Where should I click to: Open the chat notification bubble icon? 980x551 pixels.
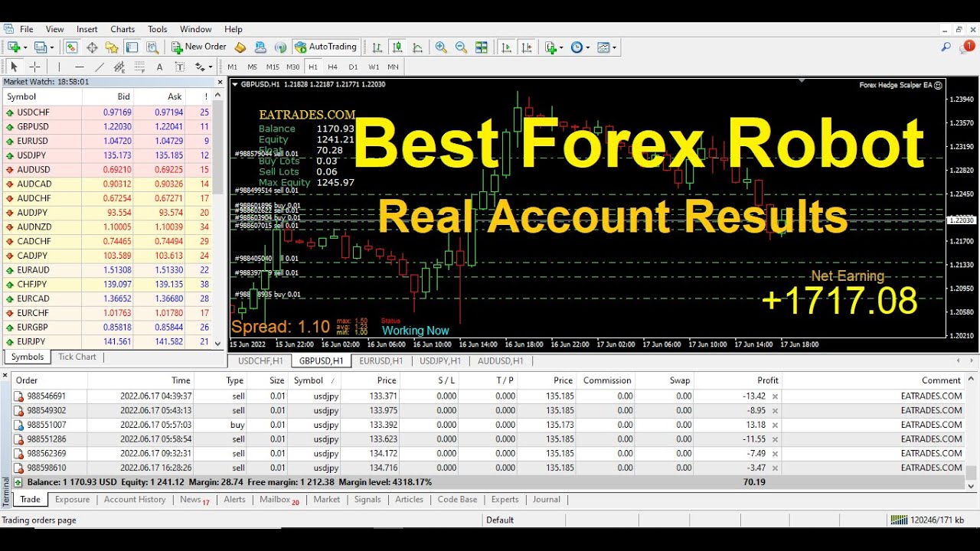click(968, 47)
